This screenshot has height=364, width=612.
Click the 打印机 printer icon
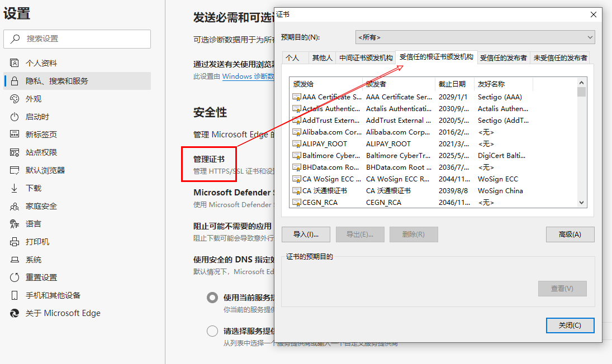[x=15, y=242]
